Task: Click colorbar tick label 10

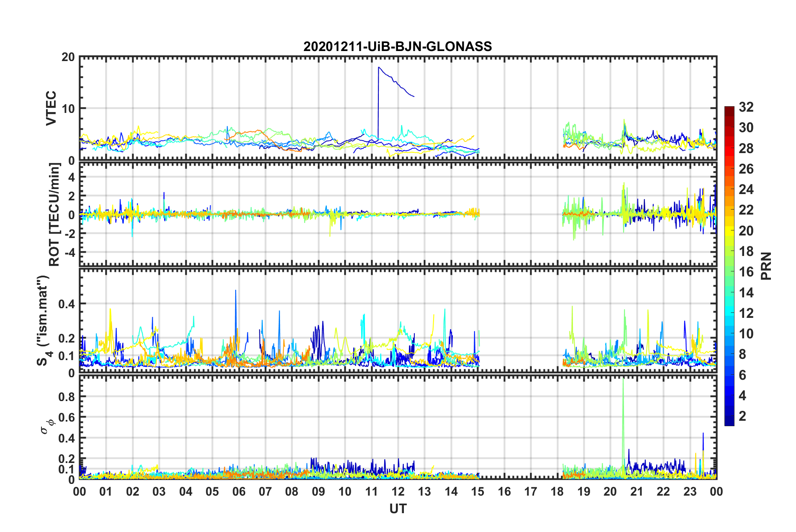Action: point(746,334)
